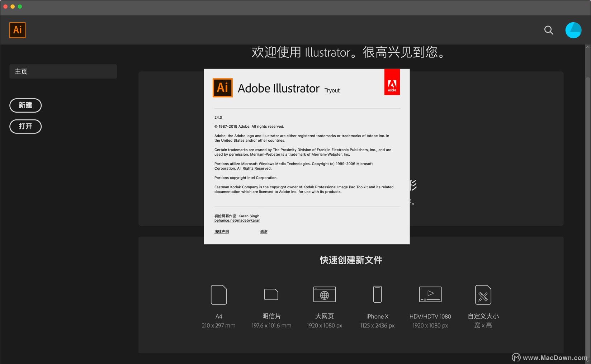Open the custom size 自定义大小 preset

tap(483, 295)
